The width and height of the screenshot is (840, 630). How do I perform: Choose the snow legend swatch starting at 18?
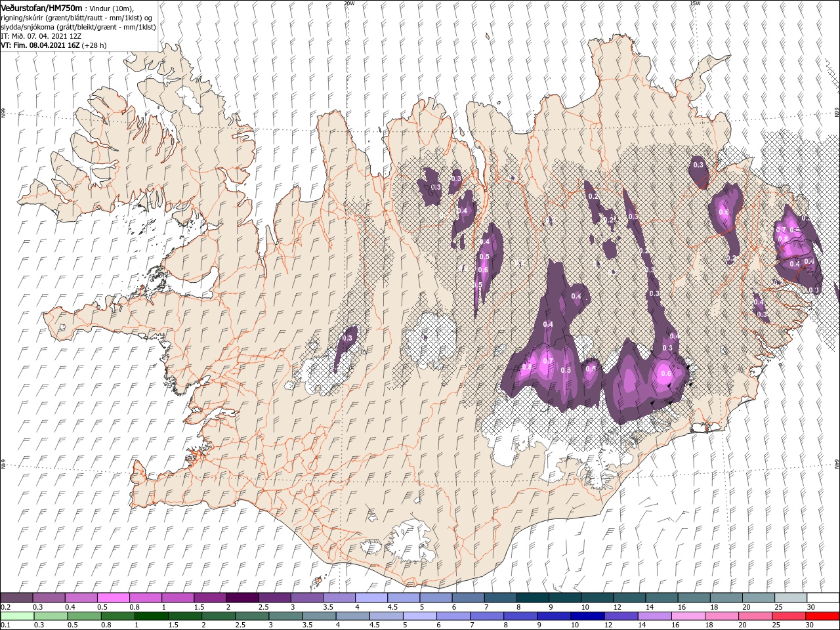[x=725, y=598]
